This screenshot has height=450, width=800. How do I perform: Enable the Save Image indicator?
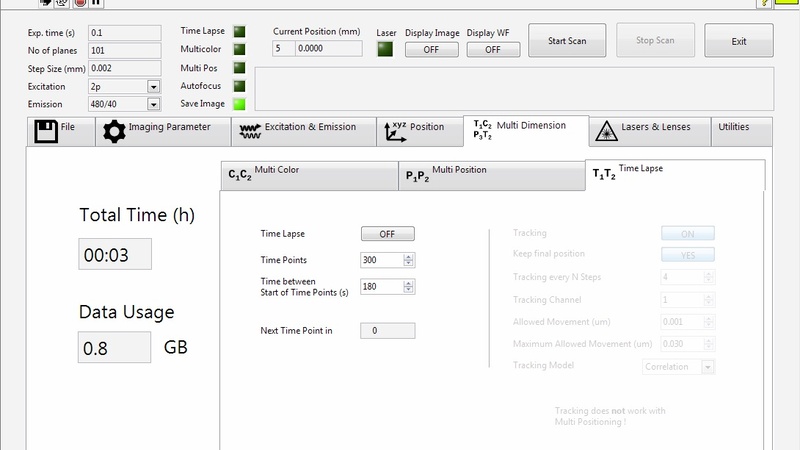[240, 103]
